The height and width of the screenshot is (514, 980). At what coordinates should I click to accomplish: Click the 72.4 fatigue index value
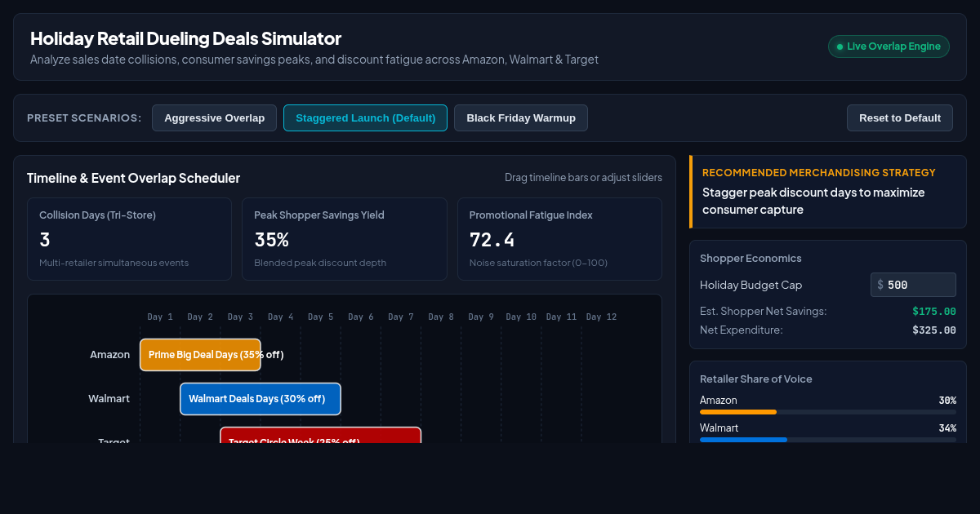click(x=492, y=240)
